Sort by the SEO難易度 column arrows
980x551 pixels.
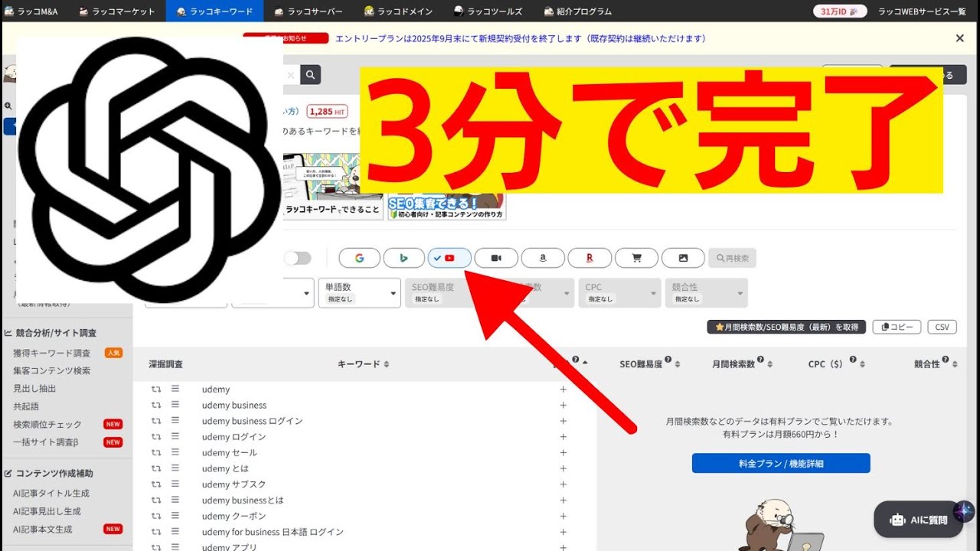(678, 365)
